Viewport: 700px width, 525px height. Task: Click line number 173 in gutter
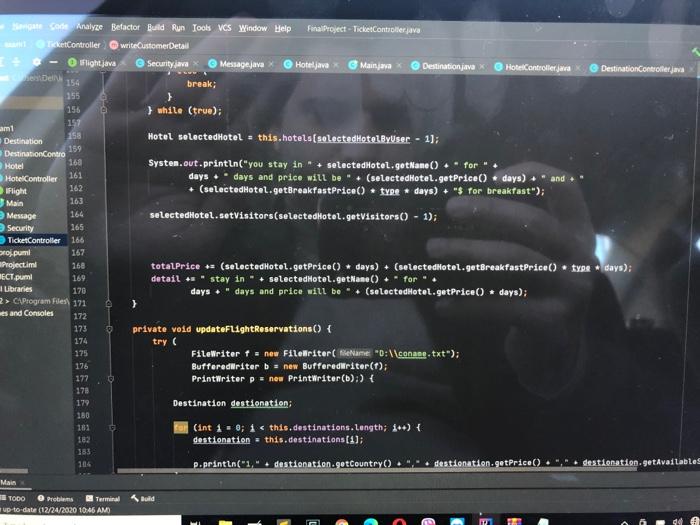pos(80,329)
